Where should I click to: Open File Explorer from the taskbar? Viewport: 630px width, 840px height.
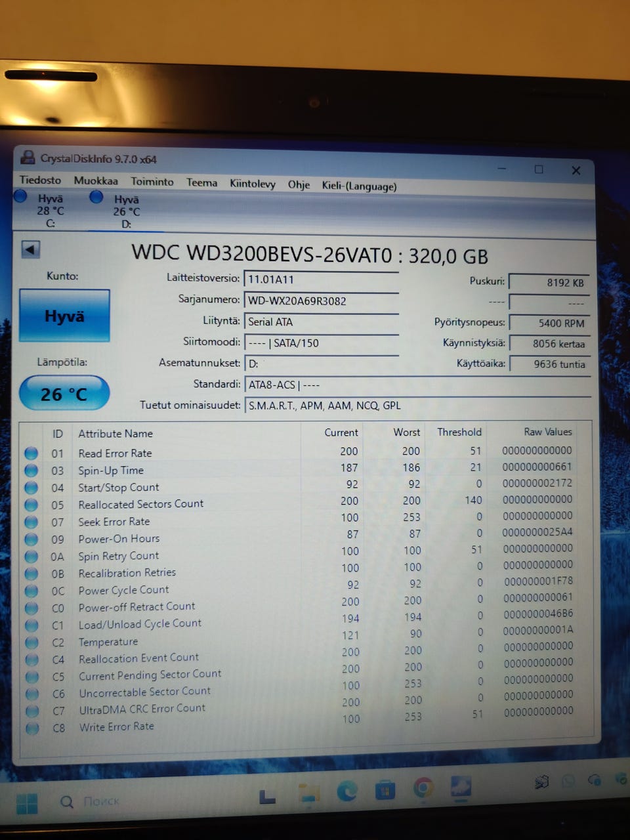(308, 793)
